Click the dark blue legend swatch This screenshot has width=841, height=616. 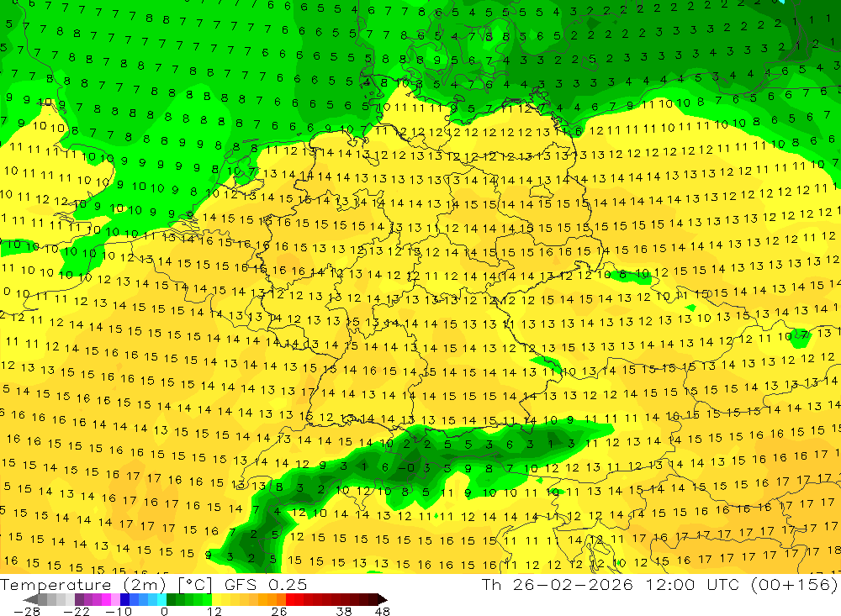pyautogui.click(x=124, y=599)
